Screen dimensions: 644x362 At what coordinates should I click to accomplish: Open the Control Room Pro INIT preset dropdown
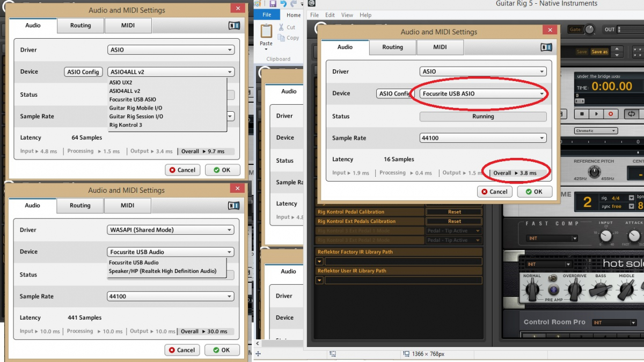click(x=614, y=323)
